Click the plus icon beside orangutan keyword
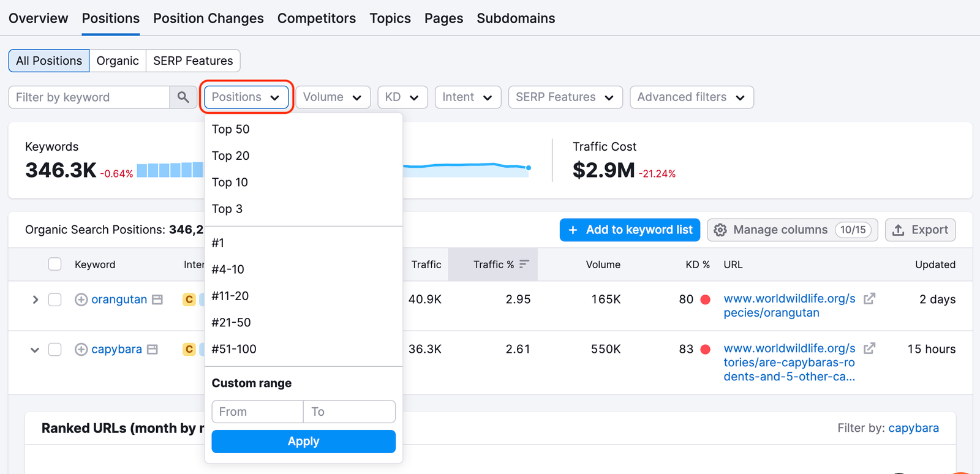Image resolution: width=980 pixels, height=474 pixels. [81, 299]
